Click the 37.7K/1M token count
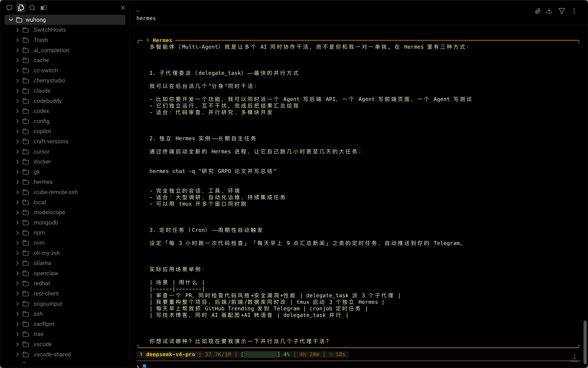This screenshot has height=368, width=588. (x=218, y=354)
